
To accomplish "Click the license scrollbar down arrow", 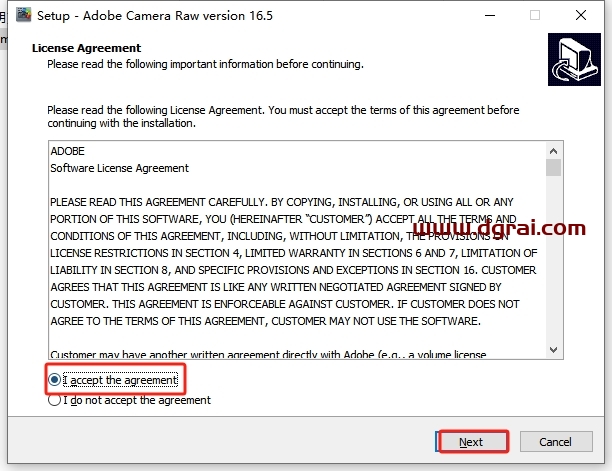I will [x=553, y=350].
